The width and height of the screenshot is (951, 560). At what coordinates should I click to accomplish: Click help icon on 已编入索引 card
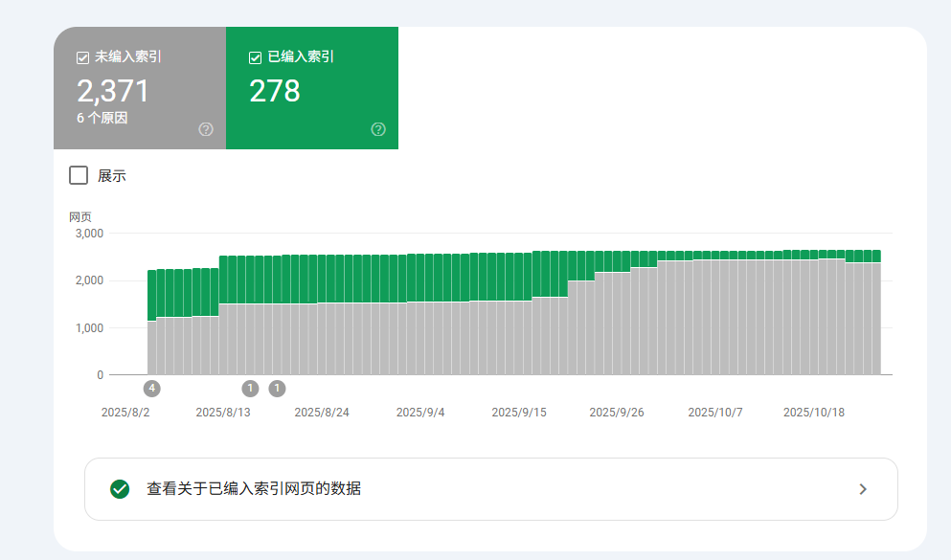click(378, 129)
